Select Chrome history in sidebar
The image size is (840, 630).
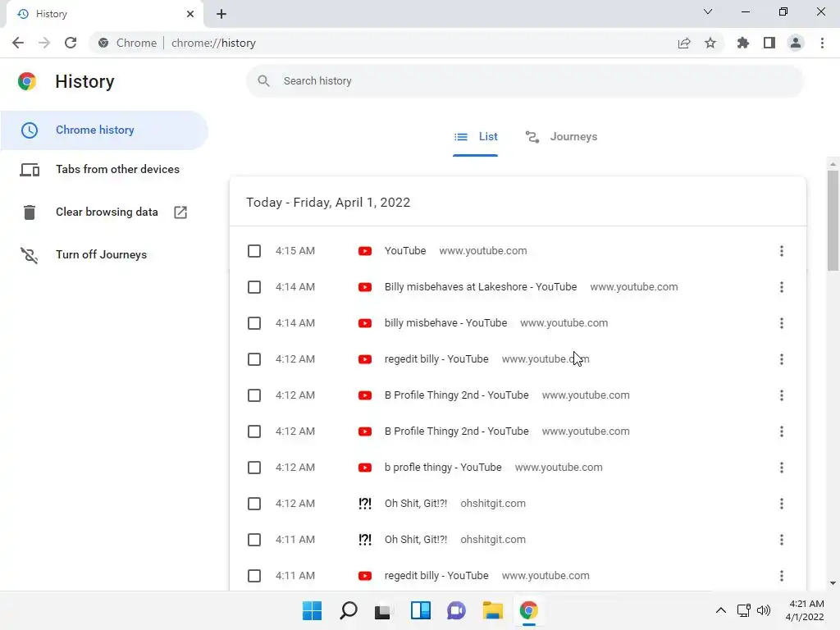point(104,130)
